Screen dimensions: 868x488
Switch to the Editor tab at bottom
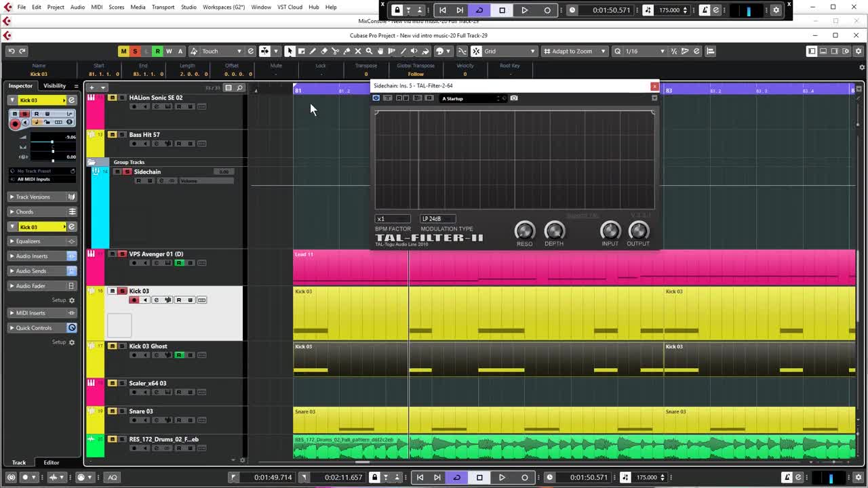click(x=52, y=462)
